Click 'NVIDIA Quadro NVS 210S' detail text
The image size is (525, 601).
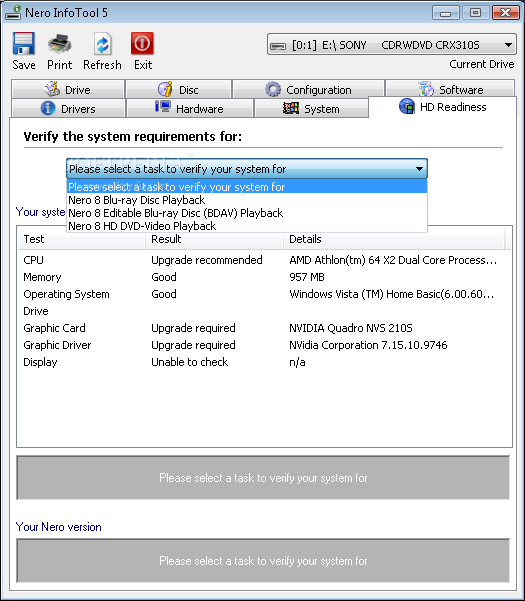pyautogui.click(x=351, y=328)
